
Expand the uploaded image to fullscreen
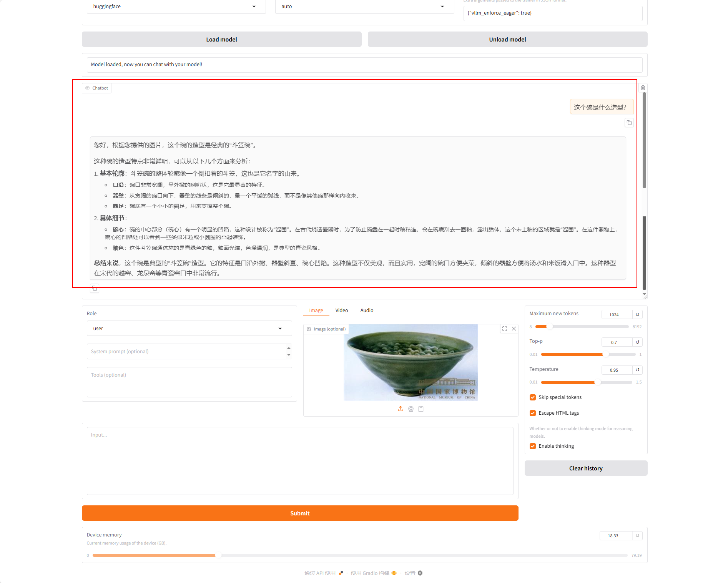(505, 329)
